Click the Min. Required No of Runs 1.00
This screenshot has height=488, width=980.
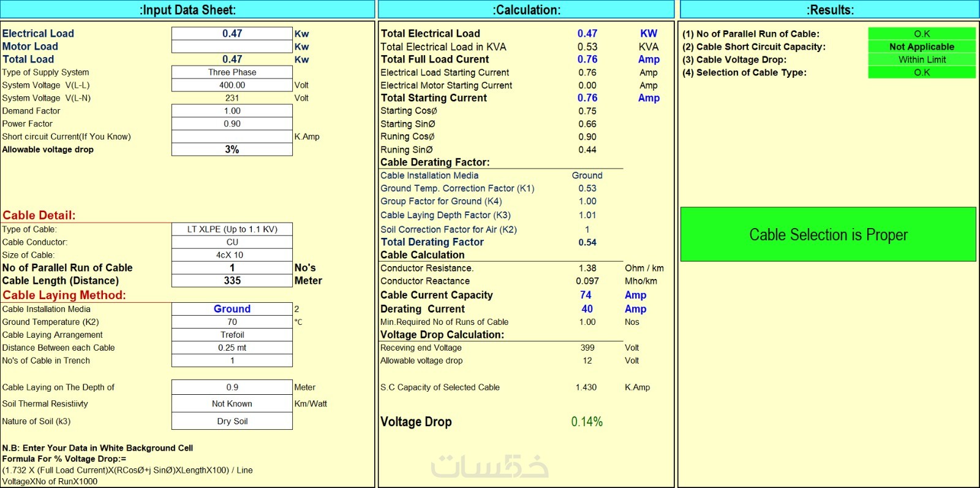(587, 322)
